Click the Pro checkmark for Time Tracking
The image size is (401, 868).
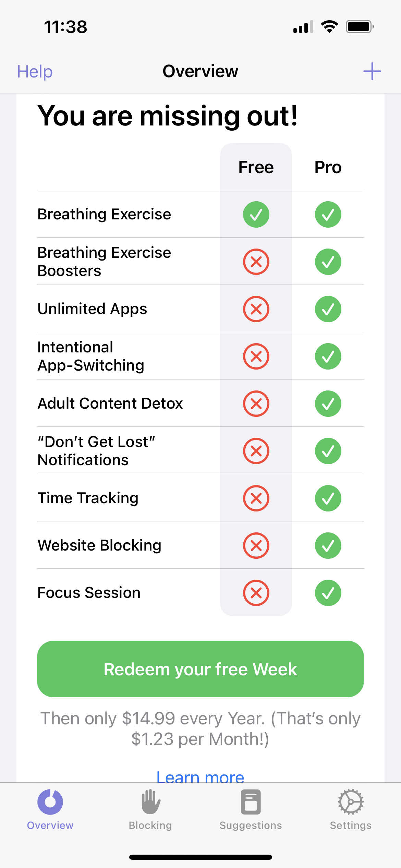(328, 498)
